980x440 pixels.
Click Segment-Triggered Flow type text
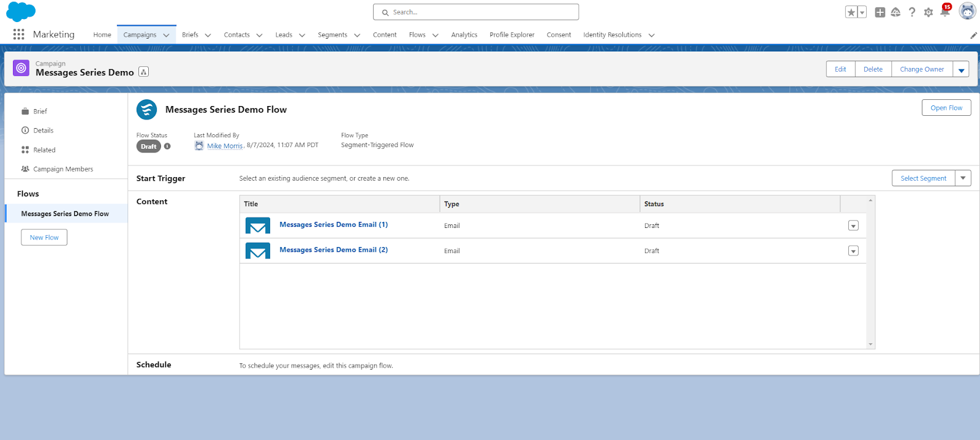pyautogui.click(x=377, y=145)
